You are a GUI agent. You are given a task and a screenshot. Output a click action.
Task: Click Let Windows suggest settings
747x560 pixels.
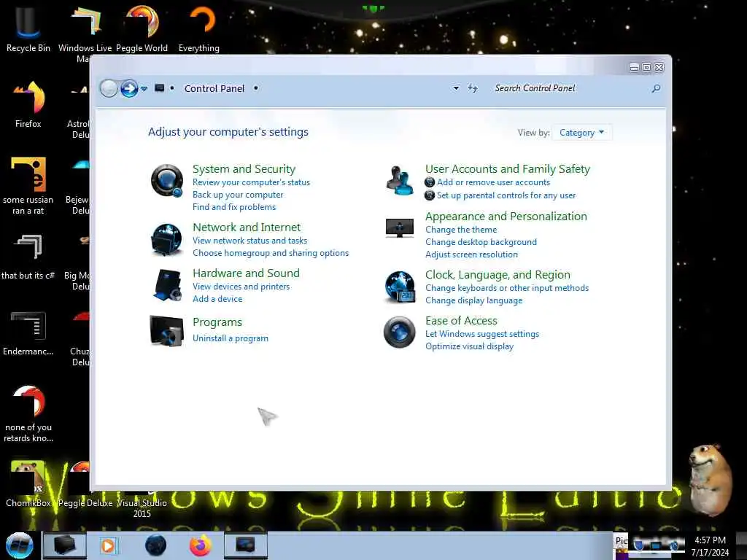[482, 334]
